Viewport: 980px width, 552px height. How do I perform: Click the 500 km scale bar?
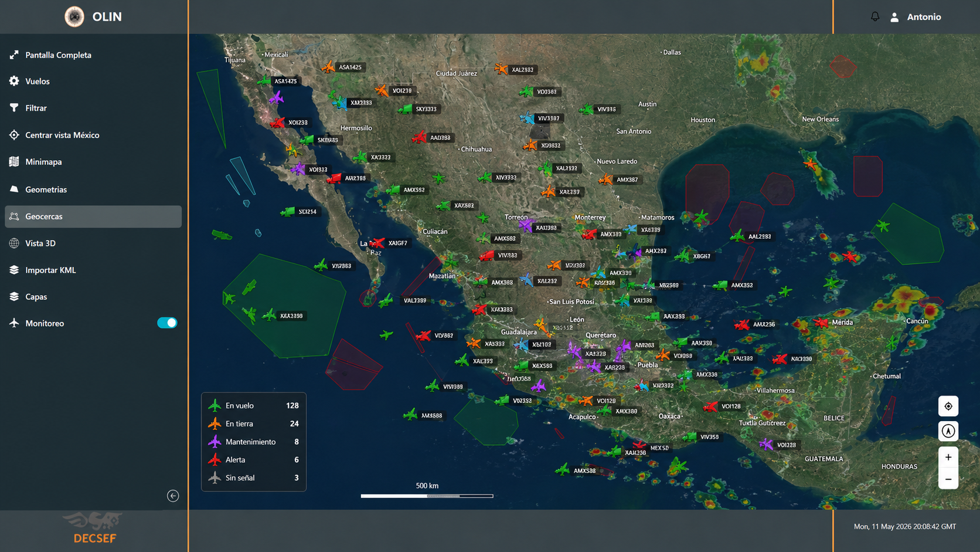point(427,496)
